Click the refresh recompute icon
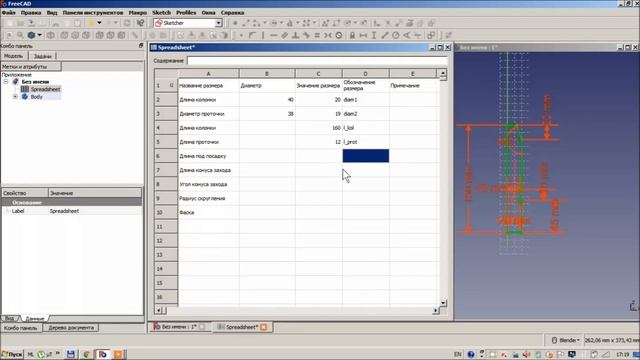Viewport: 640px width, 360px height. pyautogui.click(x=127, y=23)
